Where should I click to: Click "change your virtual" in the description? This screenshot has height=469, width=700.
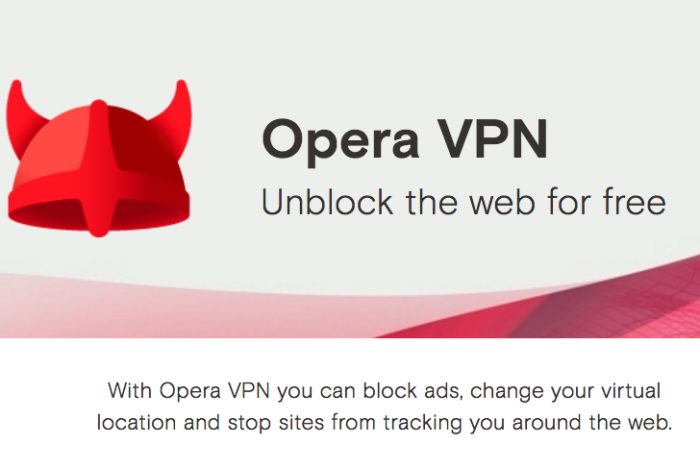(565, 392)
